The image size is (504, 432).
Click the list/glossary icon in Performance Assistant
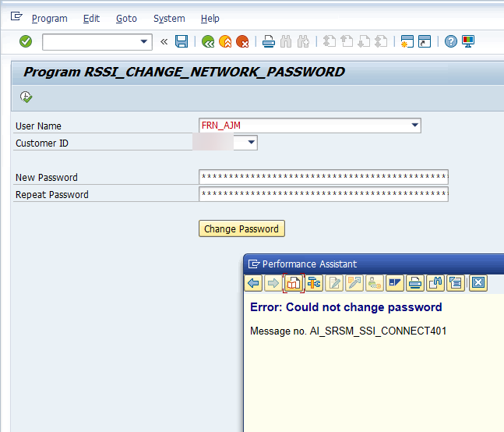click(x=456, y=283)
